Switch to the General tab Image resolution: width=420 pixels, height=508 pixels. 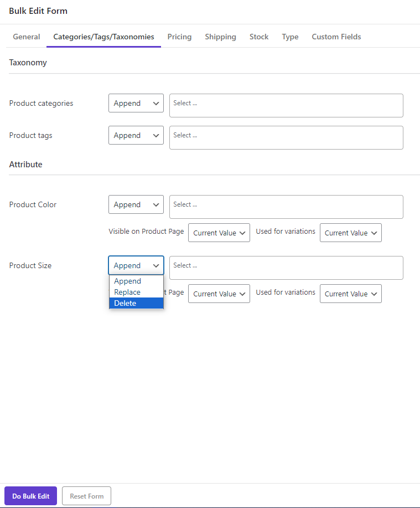coord(27,37)
